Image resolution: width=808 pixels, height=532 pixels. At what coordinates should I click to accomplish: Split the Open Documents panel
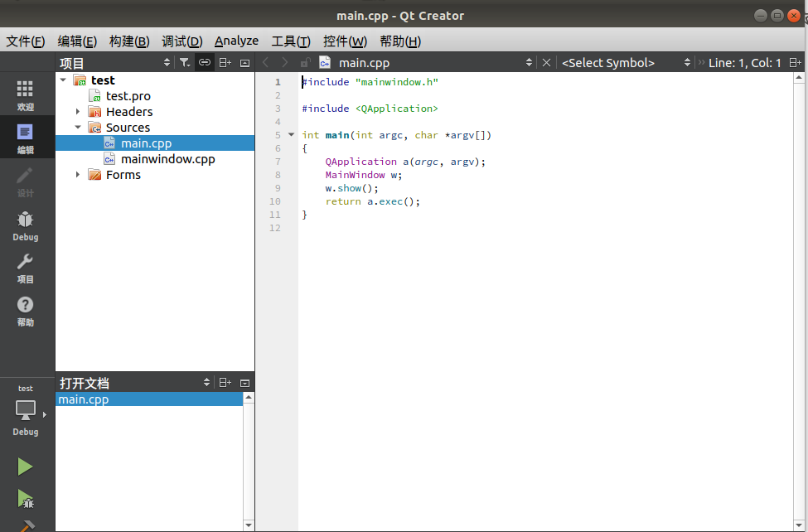pos(225,383)
